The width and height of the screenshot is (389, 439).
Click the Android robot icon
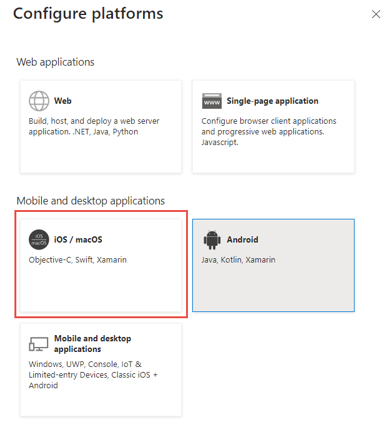212,240
